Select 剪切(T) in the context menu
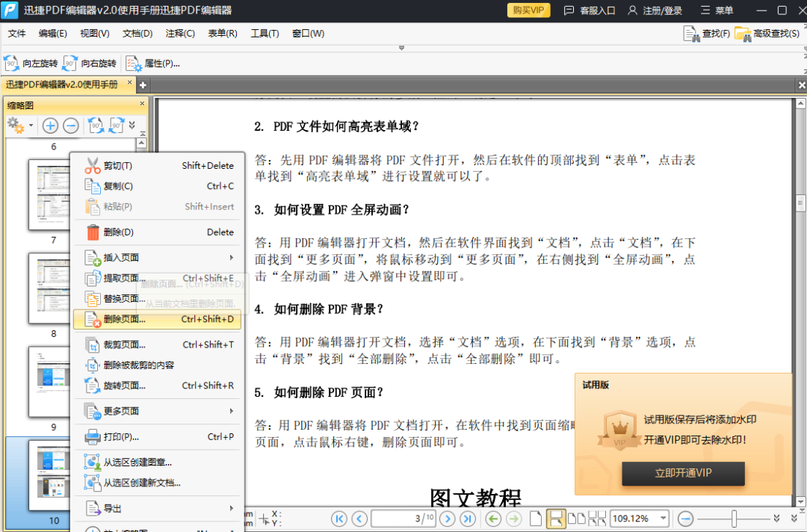The width and height of the screenshot is (807, 532). [158, 166]
